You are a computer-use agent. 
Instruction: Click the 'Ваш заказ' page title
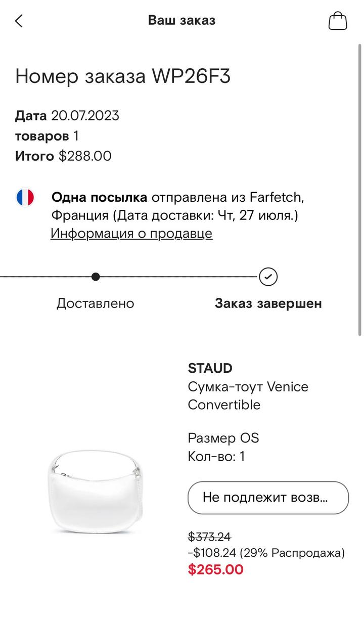[181, 20]
